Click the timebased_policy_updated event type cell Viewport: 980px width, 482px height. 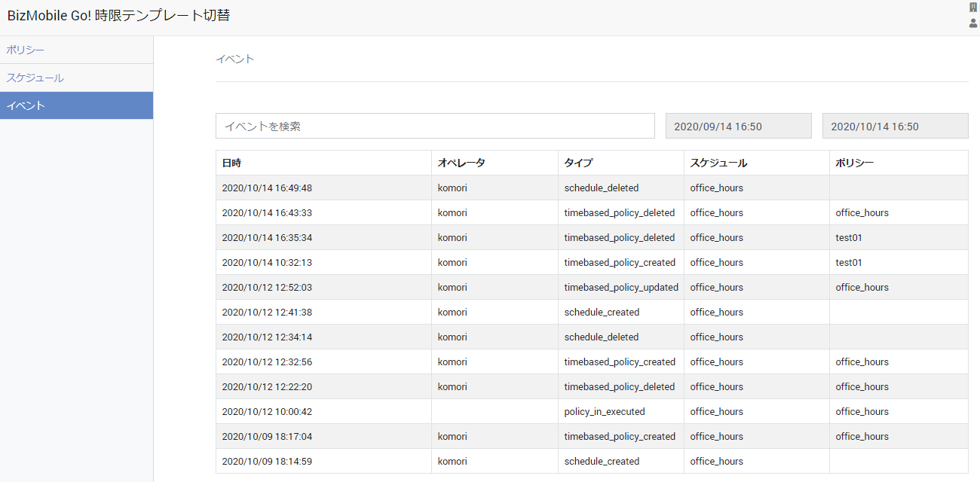621,287
